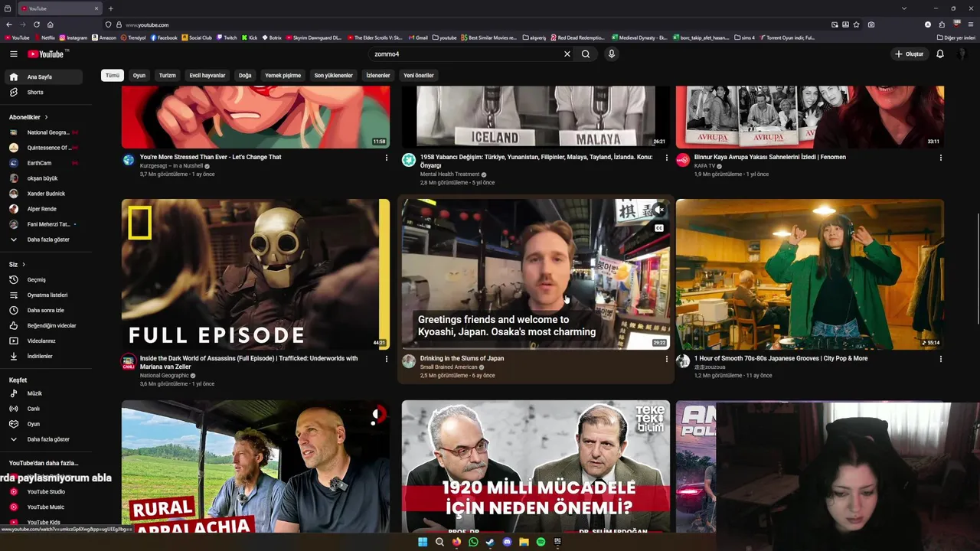This screenshot has height=551, width=980.
Task: Open options for Japanese Grooves video
Action: pos(940,359)
